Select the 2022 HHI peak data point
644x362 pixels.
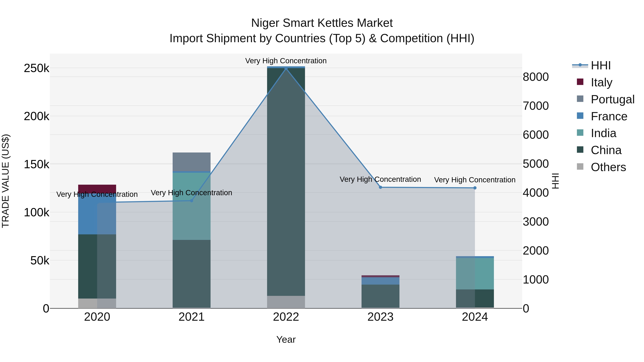point(286,68)
